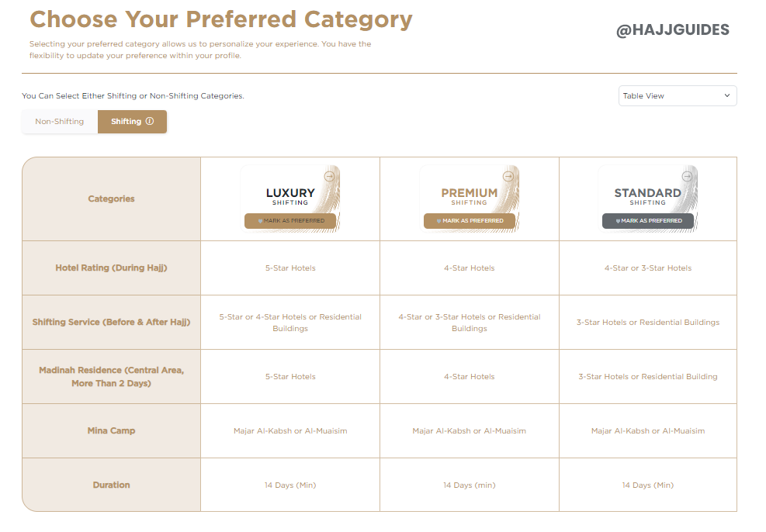Viewport: 766px width, 532px height.
Task: Select the Mina Camp row header
Action: [x=112, y=430]
